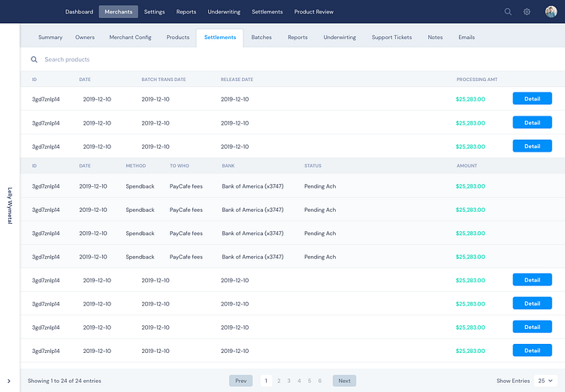Click the search magnifier icon in top bar
The height and width of the screenshot is (392, 565).
pyautogui.click(x=508, y=12)
